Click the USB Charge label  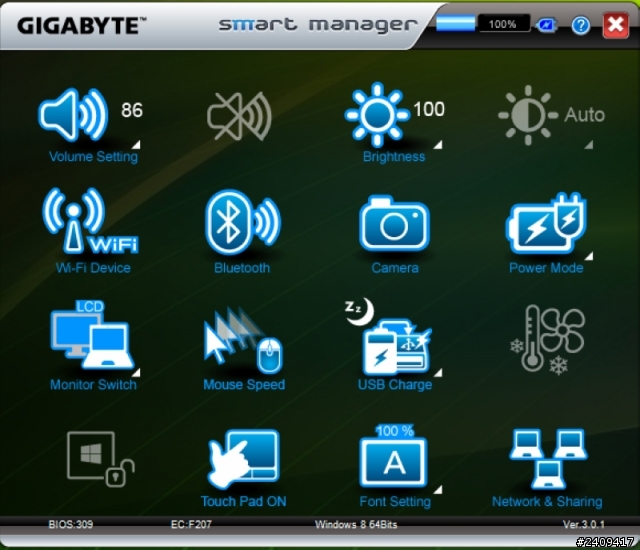pos(395,385)
